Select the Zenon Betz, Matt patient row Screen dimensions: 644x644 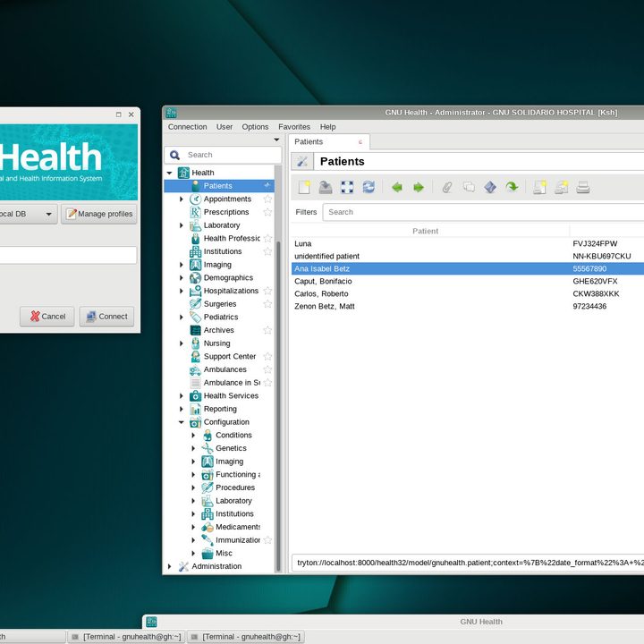click(468, 307)
